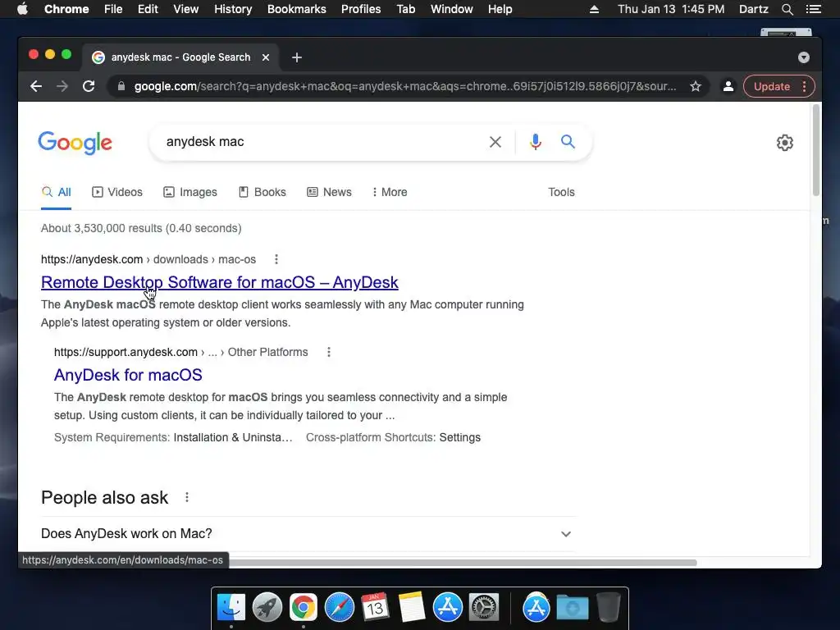Open the Profiles menu
Viewport: 840px width, 630px height.
[361, 9]
